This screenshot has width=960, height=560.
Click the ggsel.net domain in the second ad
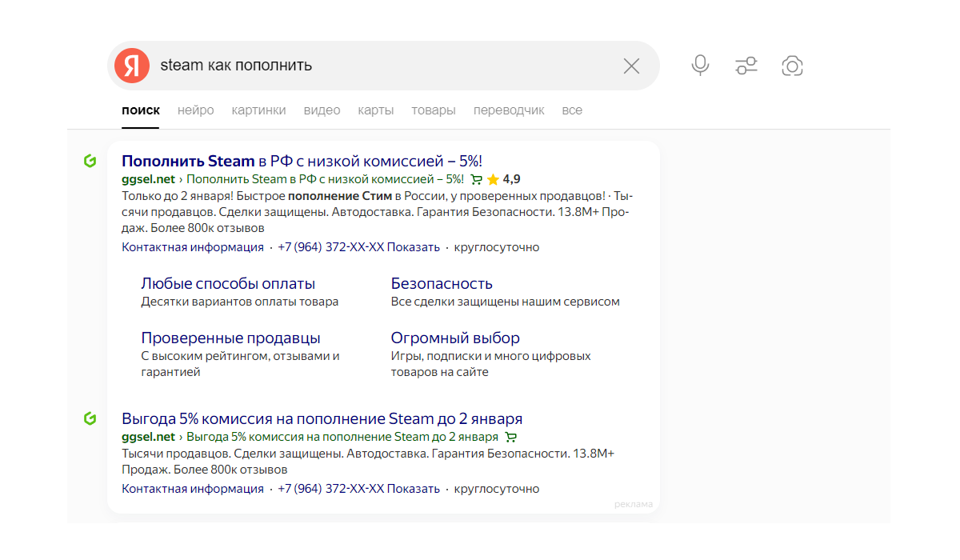coord(148,437)
